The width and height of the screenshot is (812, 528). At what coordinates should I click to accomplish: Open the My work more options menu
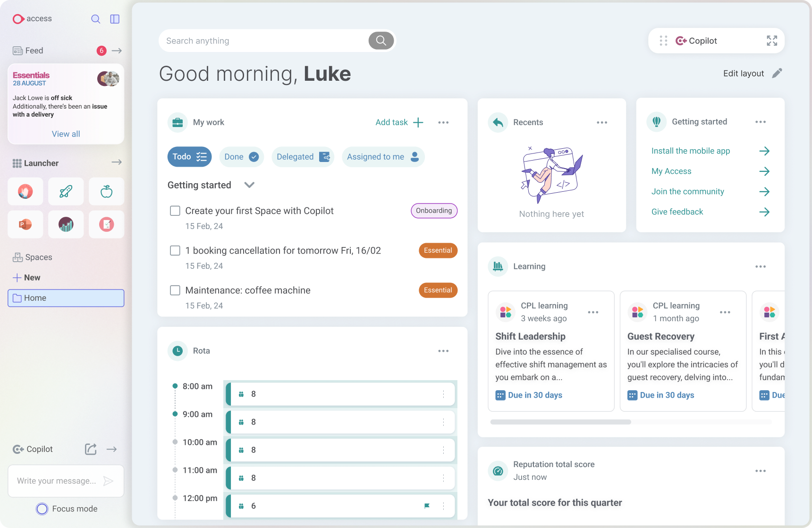click(443, 122)
